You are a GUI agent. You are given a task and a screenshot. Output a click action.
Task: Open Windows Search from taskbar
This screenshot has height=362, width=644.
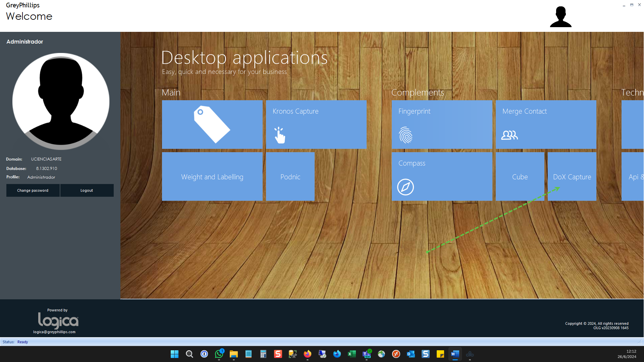coord(190,354)
